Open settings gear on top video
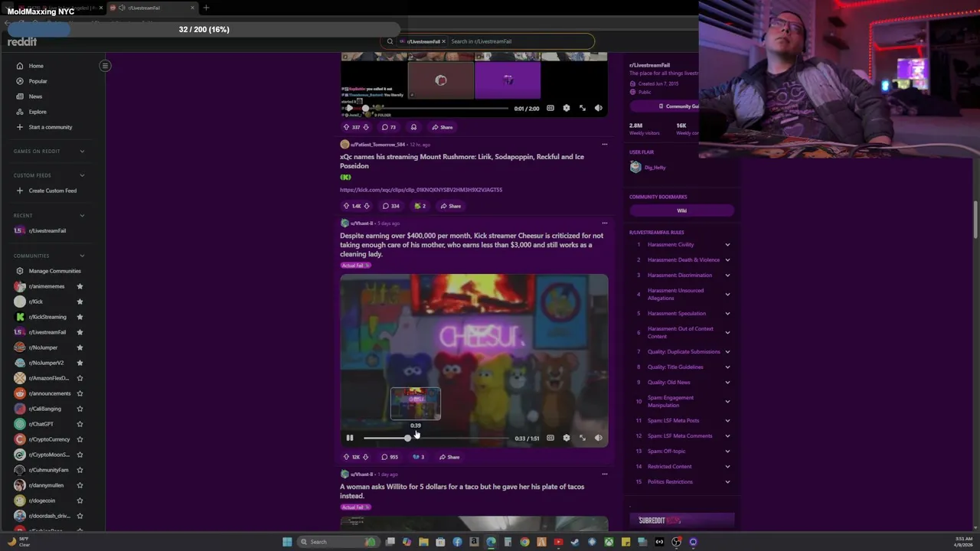Image resolution: width=980 pixels, height=551 pixels. [x=567, y=108]
